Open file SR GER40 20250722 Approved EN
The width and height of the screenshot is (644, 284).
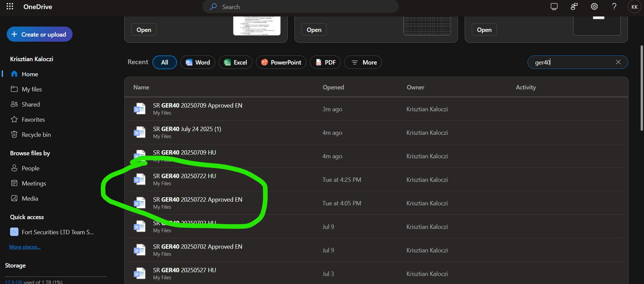click(197, 199)
